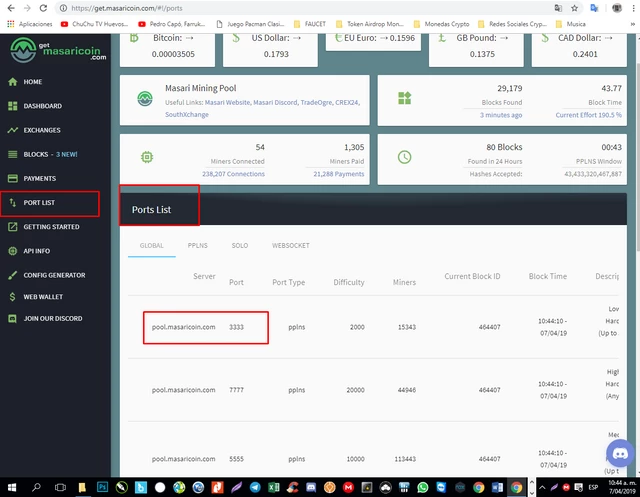Open Telegram from the taskbar
The height and width of the screenshot is (497, 640).
click(x=255, y=487)
